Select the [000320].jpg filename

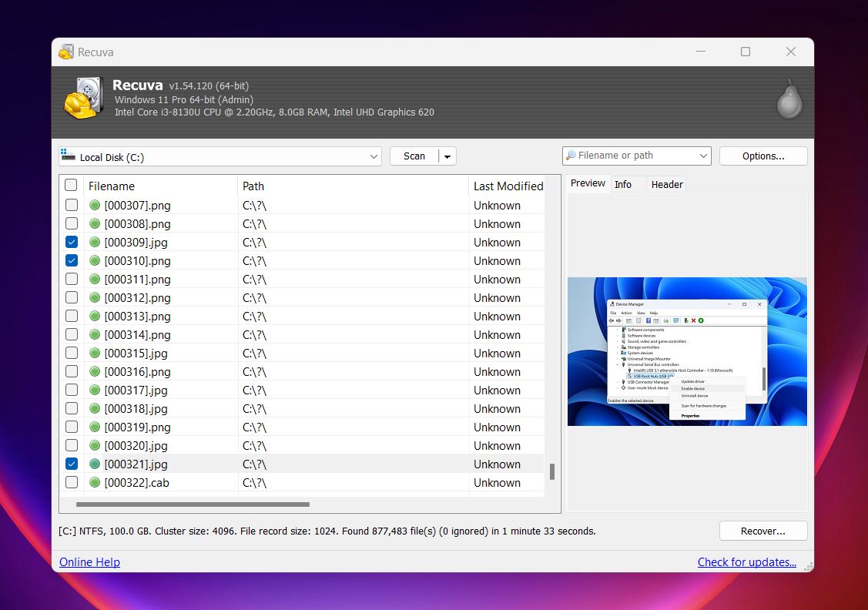click(136, 446)
